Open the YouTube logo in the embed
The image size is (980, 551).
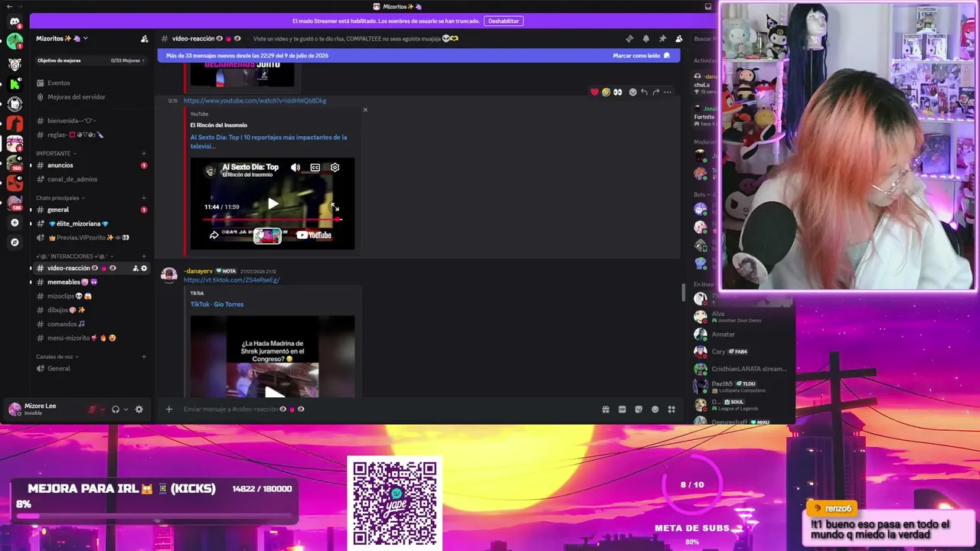click(314, 236)
